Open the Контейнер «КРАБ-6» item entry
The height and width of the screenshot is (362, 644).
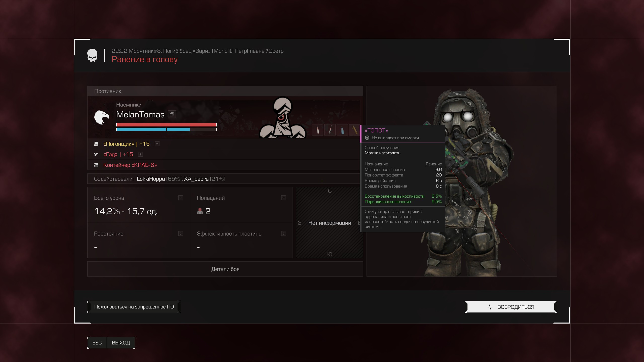(x=130, y=165)
